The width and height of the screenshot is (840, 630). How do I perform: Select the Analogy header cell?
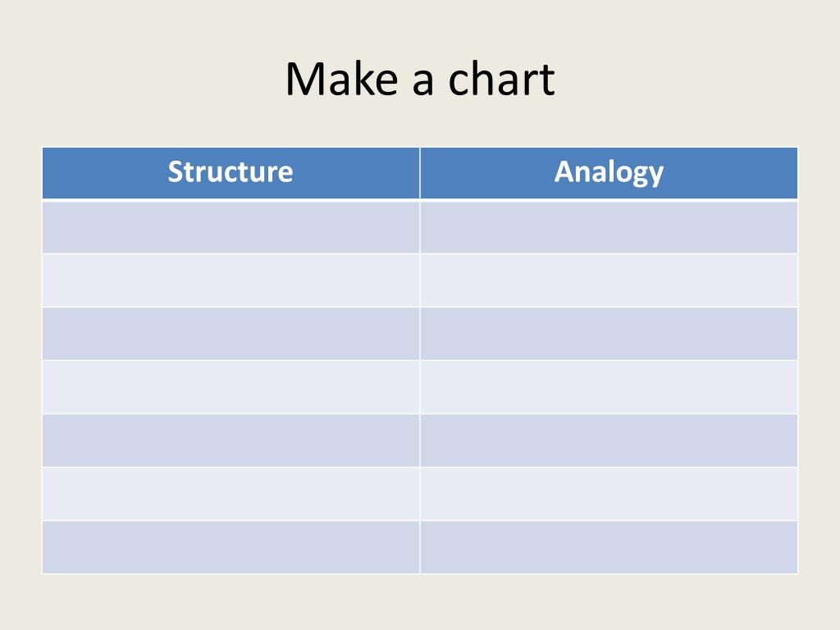point(609,173)
